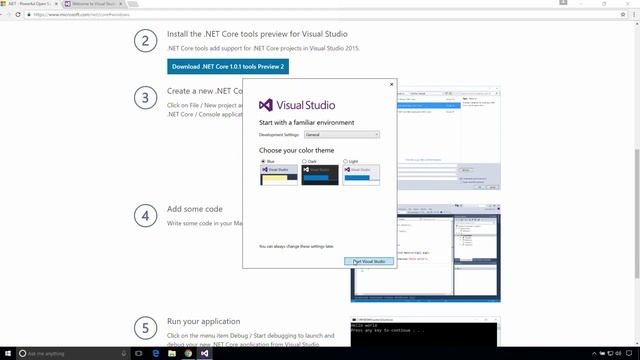Select the Light color theme radio button
Image resolution: width=640 pixels, height=360 pixels.
coord(345,162)
